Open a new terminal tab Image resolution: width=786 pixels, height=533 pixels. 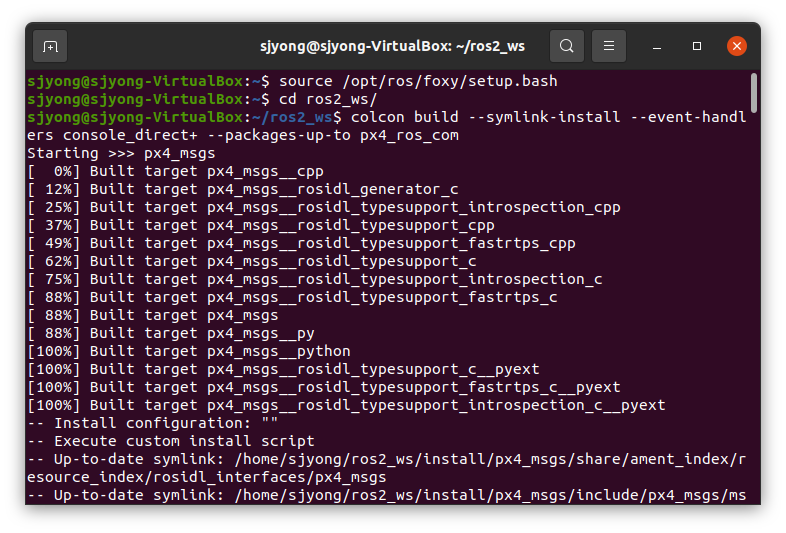50,46
